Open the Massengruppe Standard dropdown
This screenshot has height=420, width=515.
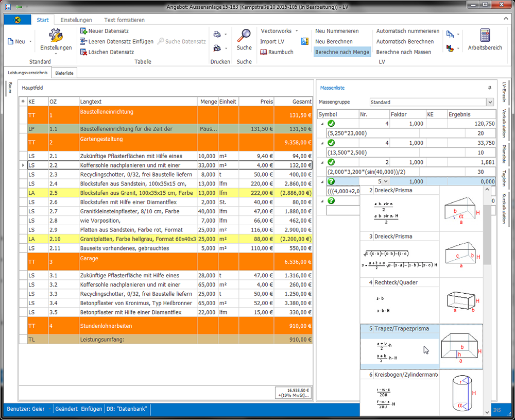pyautogui.click(x=490, y=102)
